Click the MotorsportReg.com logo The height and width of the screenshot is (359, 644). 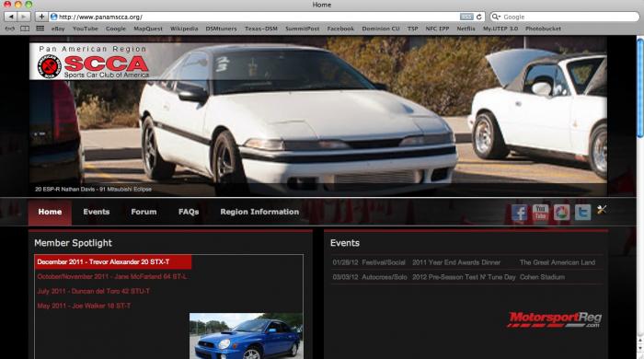[554, 319]
